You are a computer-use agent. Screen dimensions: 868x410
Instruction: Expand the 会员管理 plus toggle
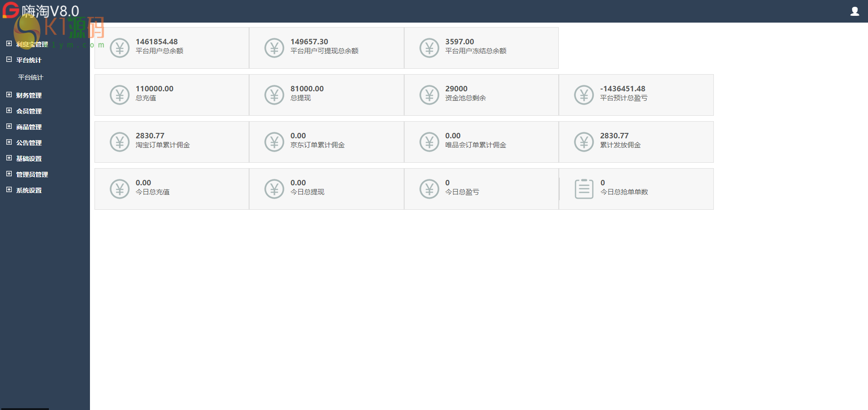tap(9, 110)
